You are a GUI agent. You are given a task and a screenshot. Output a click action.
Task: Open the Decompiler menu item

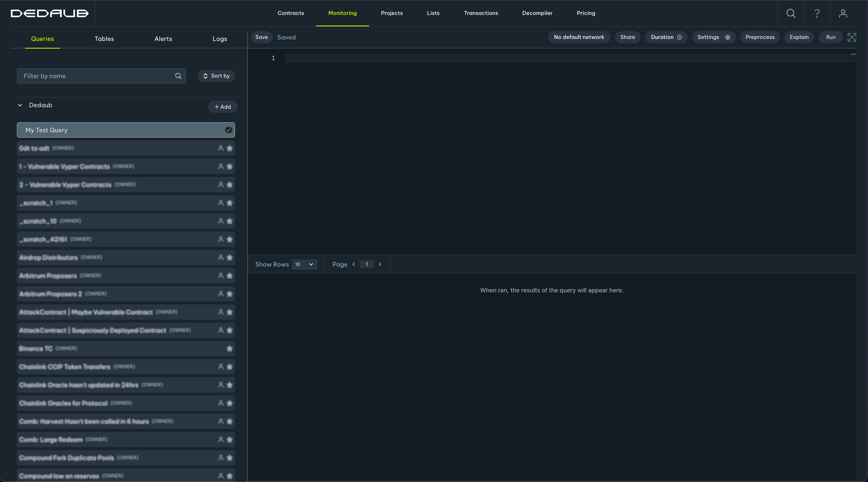click(537, 13)
